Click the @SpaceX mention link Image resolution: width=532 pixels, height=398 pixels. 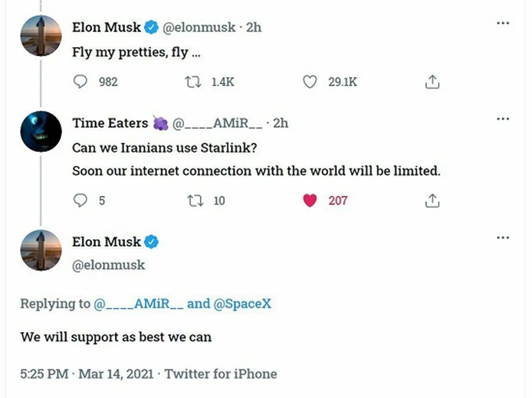(x=242, y=304)
